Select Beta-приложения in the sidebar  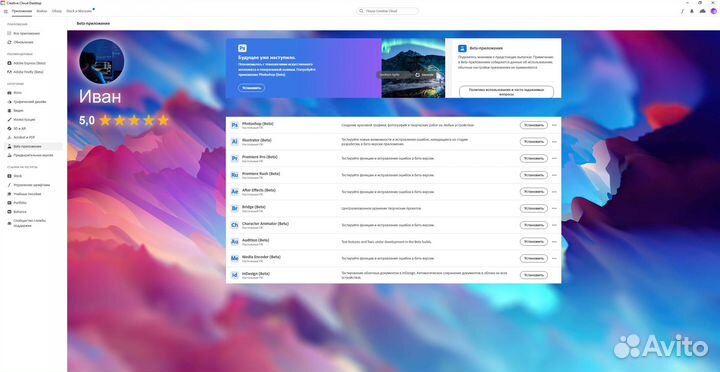pyautogui.click(x=34, y=147)
